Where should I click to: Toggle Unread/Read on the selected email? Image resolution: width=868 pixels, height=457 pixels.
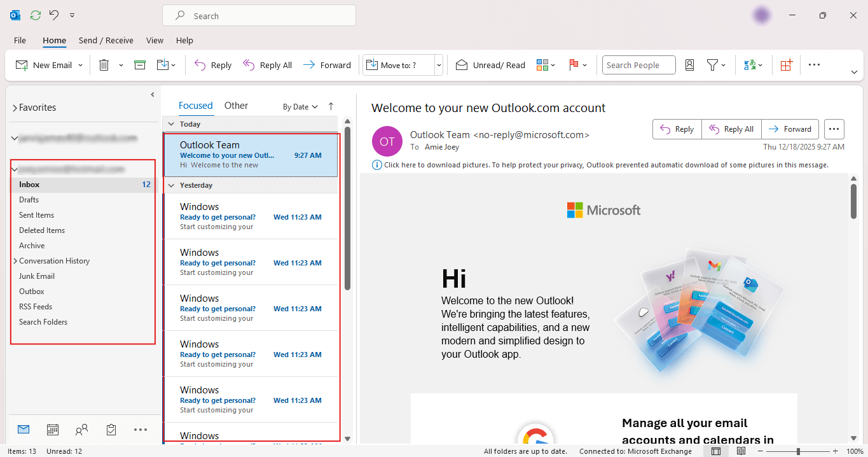(490, 64)
